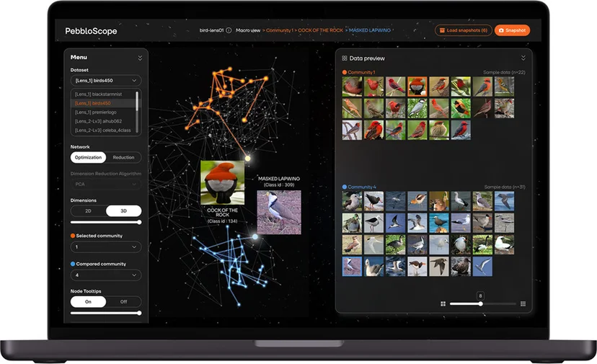
Task: Click Community 1 breadcrumb link
Action: [x=280, y=30]
